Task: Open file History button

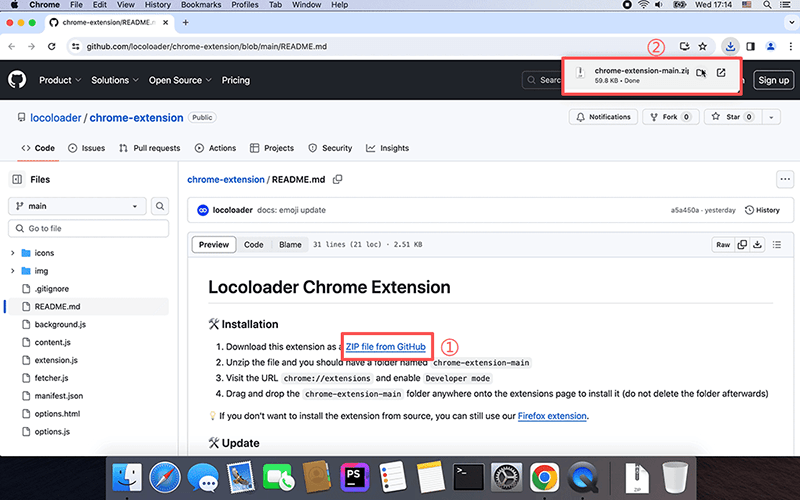Action: (762, 210)
